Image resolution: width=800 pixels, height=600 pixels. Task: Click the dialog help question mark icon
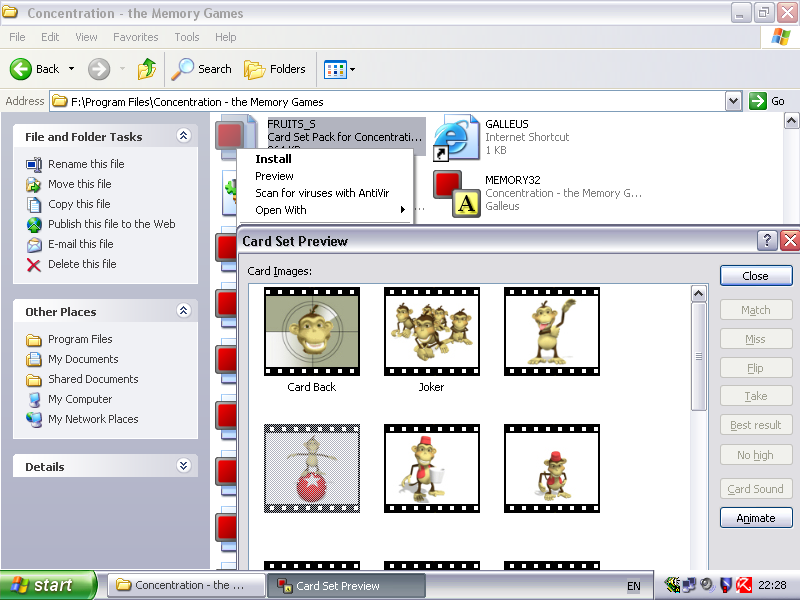[x=767, y=241]
